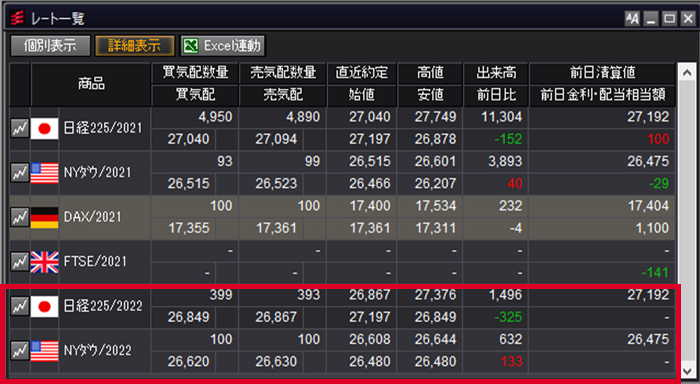Select the DAX/2021 product row

click(342, 217)
